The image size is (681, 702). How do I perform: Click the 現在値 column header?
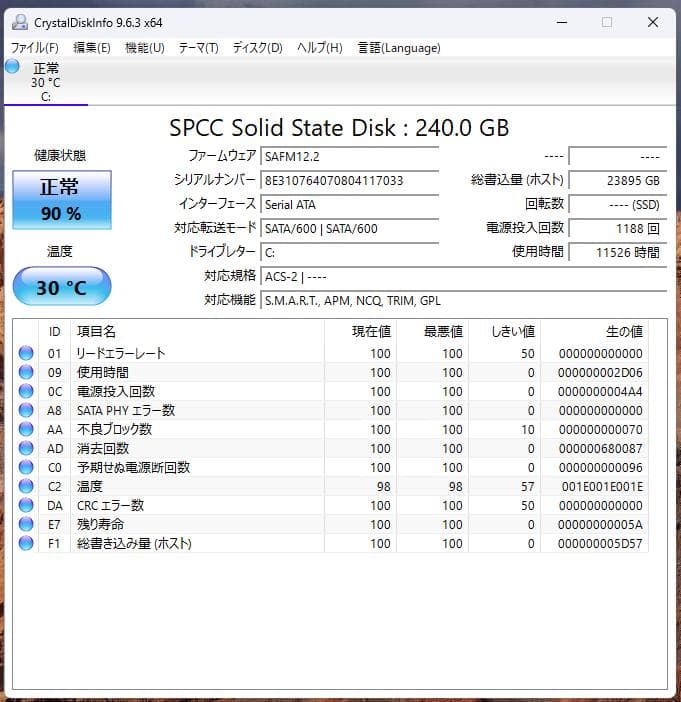360,332
